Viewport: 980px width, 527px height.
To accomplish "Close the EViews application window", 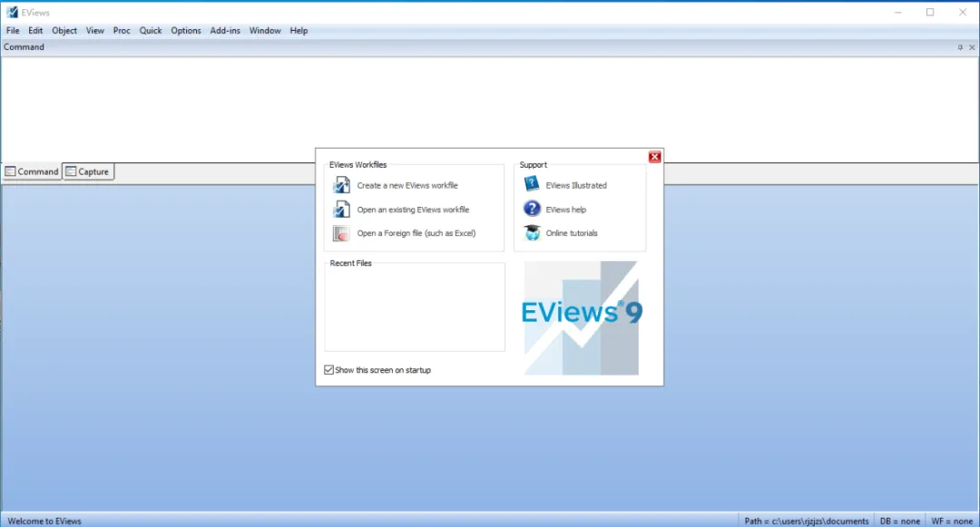I will [x=963, y=13].
